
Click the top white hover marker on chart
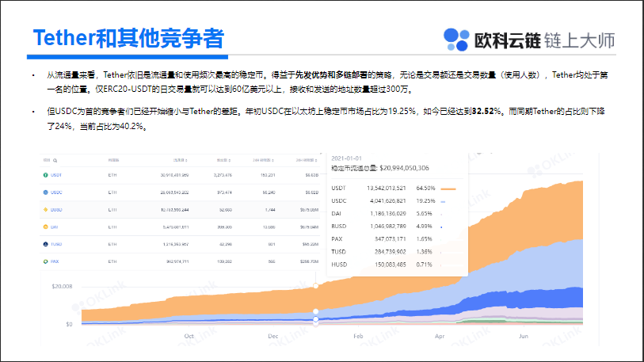[x=316, y=286]
